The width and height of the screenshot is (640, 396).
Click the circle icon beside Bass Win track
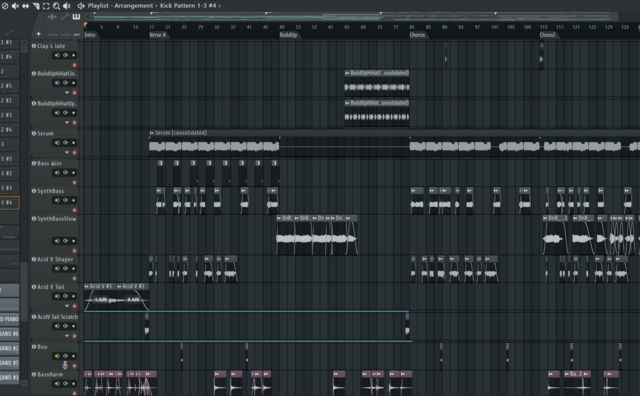coord(34,163)
